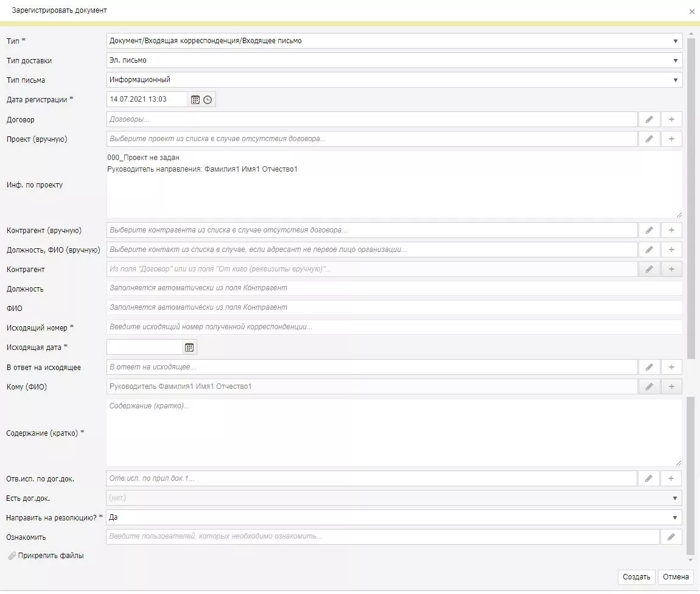This screenshot has height=594, width=700.
Task: Click plus icon in Проект (вручную) row
Action: pyautogui.click(x=671, y=139)
